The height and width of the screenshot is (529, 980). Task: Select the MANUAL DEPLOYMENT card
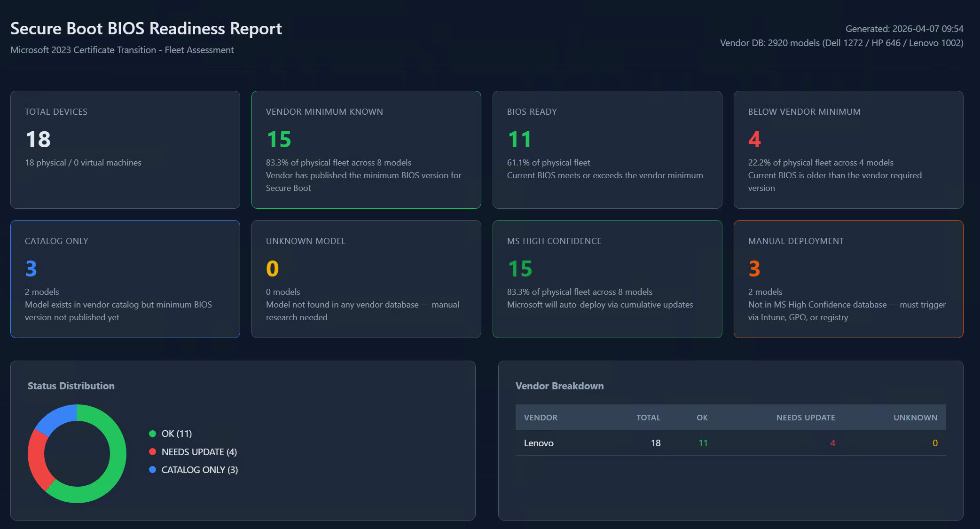click(848, 279)
